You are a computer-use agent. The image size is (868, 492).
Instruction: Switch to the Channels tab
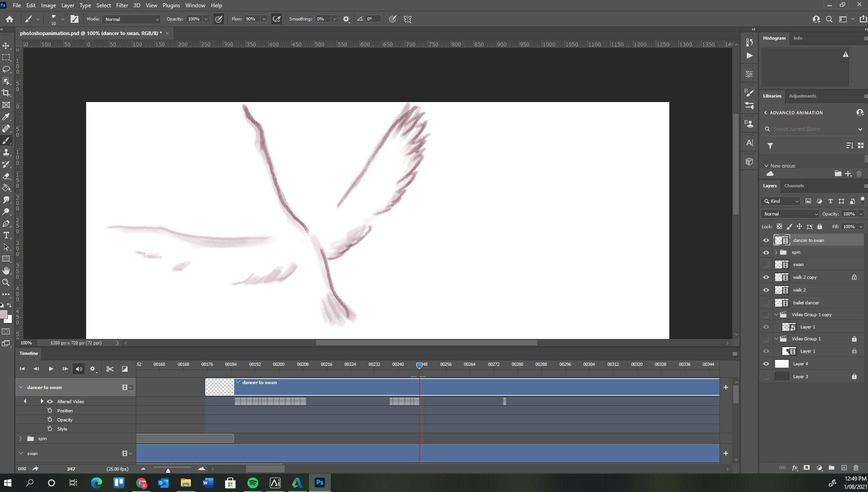(x=794, y=186)
